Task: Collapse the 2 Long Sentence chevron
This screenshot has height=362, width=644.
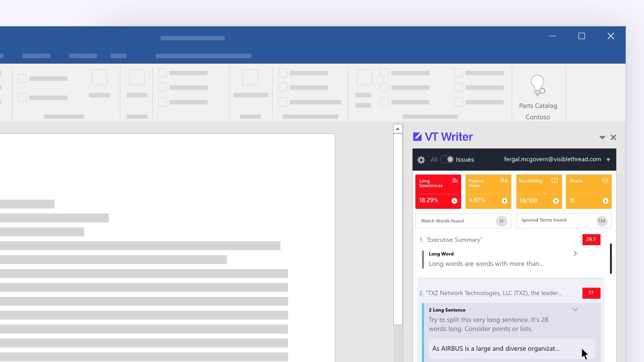Action: tap(575, 310)
